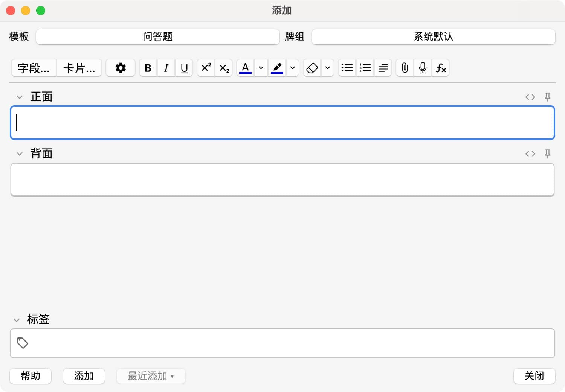Toggle sticky pin for 正面 field
Screen dimensions: 565x392
coord(548,97)
